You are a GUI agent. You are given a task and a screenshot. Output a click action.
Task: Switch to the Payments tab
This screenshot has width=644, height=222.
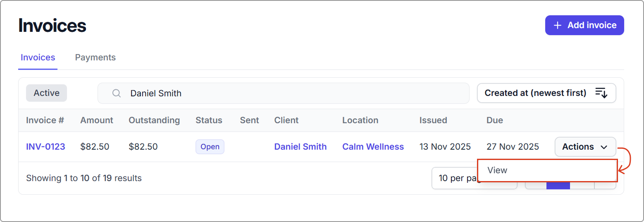(95, 57)
